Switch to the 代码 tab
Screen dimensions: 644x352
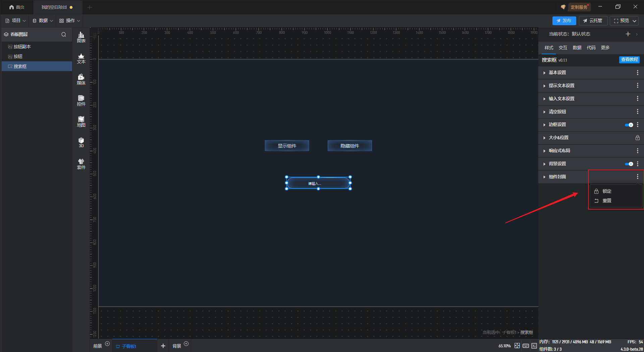pyautogui.click(x=591, y=48)
